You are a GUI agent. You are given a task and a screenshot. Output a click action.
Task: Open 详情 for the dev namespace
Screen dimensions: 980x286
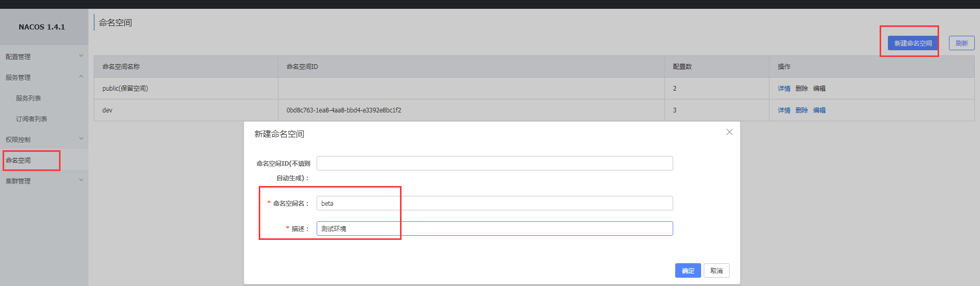[784, 110]
